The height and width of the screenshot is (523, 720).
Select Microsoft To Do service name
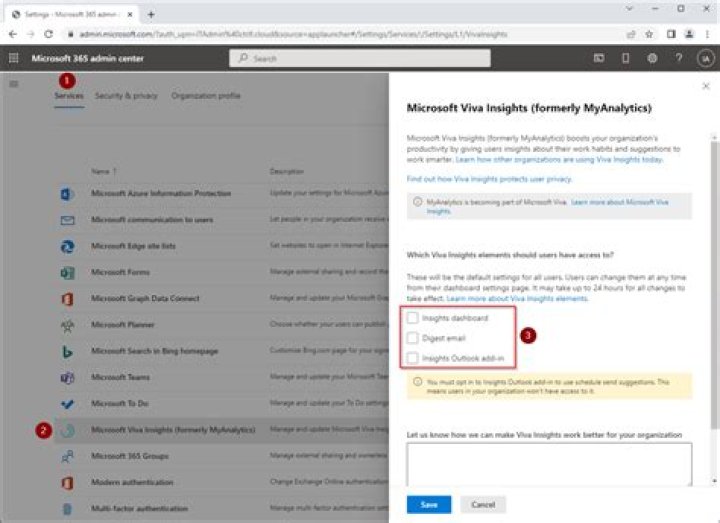pos(119,404)
